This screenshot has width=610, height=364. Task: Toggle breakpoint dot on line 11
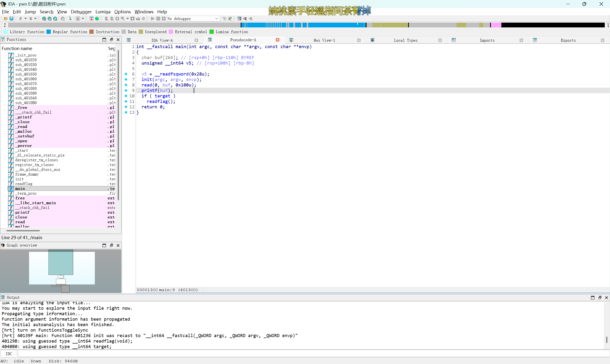[x=126, y=101]
